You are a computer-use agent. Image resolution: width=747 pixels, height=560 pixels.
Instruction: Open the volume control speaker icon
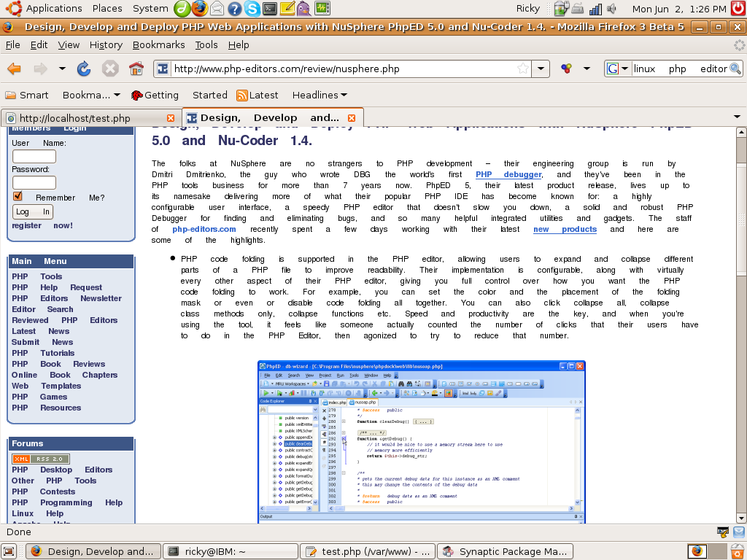[612, 9]
